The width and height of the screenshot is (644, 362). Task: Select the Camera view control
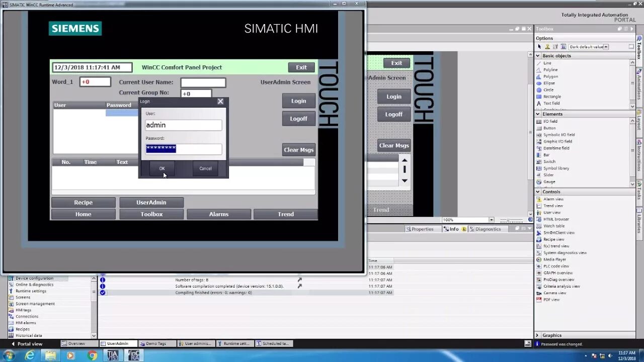tap(554, 293)
